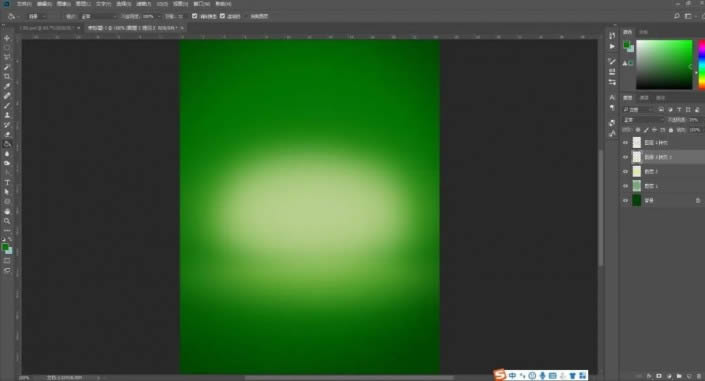Open the layer blend mode dropdown in Layers panel
The width and height of the screenshot is (705, 381).
(643, 120)
